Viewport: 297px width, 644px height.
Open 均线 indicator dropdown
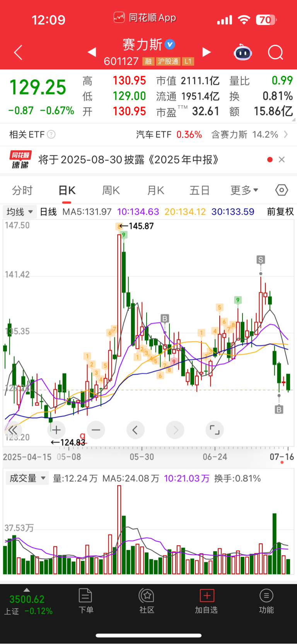pos(20,212)
